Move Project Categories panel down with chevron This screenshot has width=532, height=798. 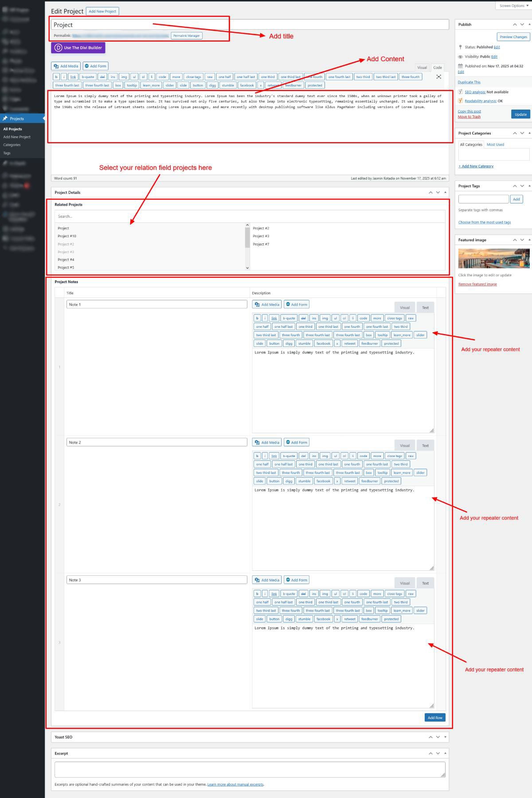tap(522, 133)
